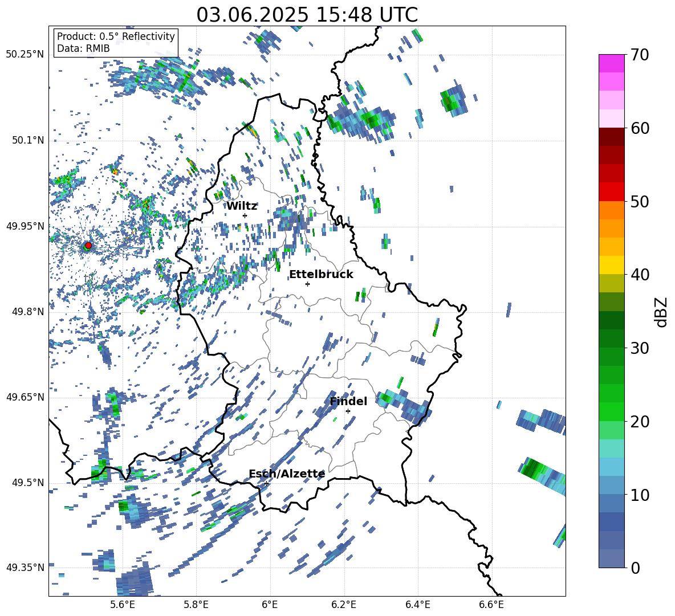The width and height of the screenshot is (675, 616).
Task: Pick the magenta swatch at colorbar top
Action: point(611,63)
